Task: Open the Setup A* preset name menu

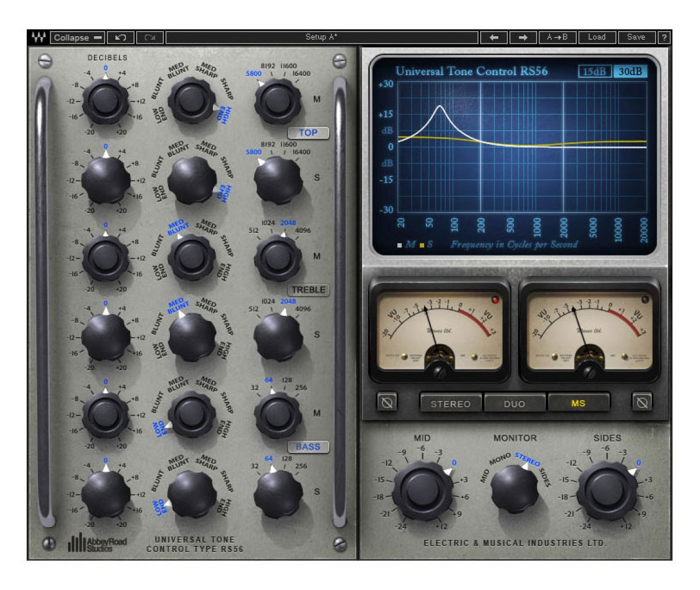Action: click(321, 37)
